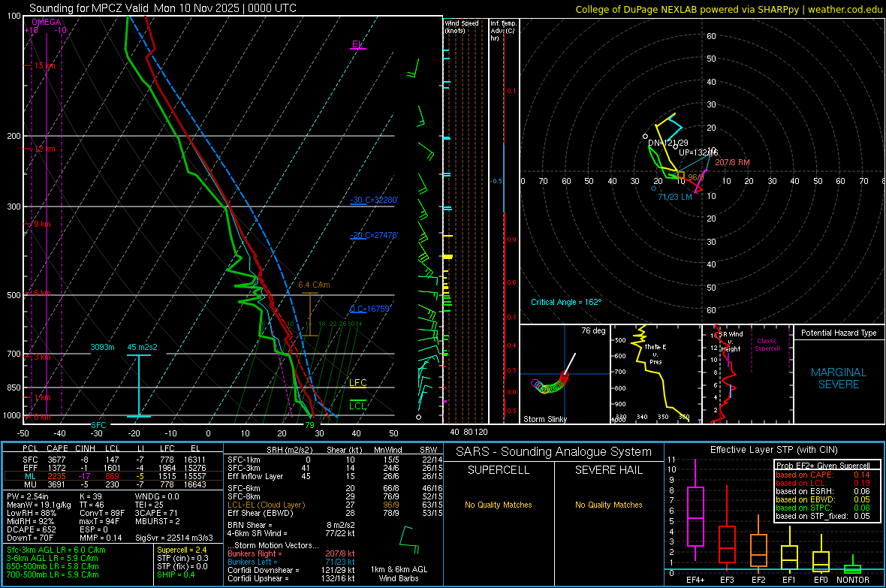
Task: Select the 0 C=16759' freezing level label
Action: [x=370, y=309]
